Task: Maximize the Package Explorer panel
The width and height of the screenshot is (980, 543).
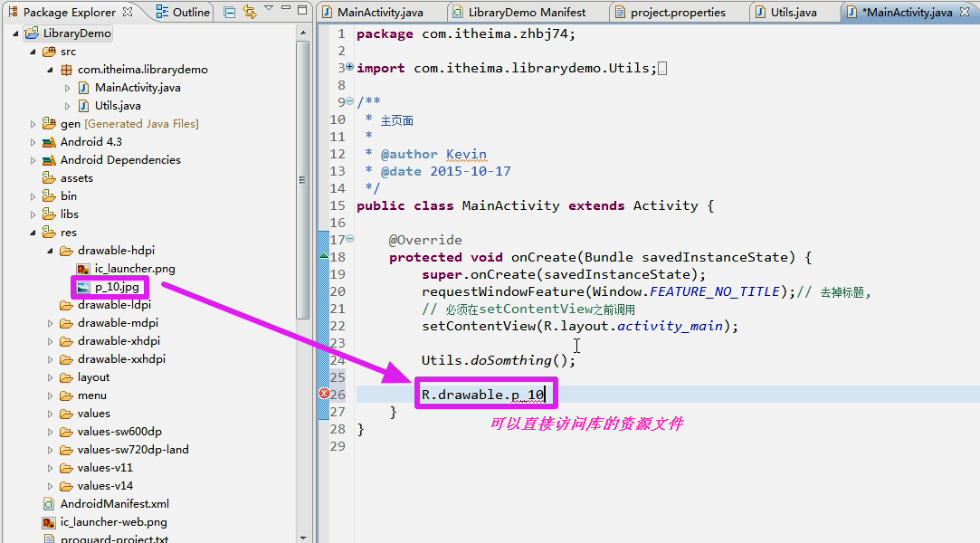Action: (302, 10)
